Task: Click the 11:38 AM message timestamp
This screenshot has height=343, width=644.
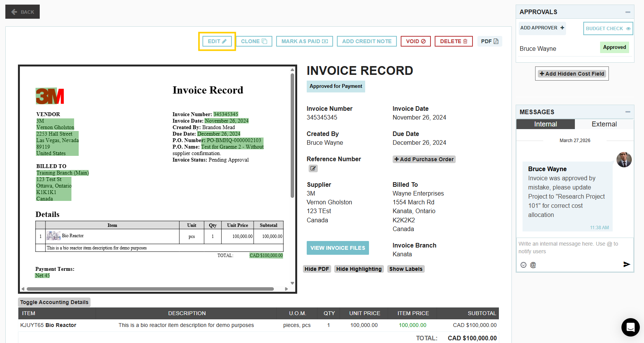Action: (x=599, y=228)
